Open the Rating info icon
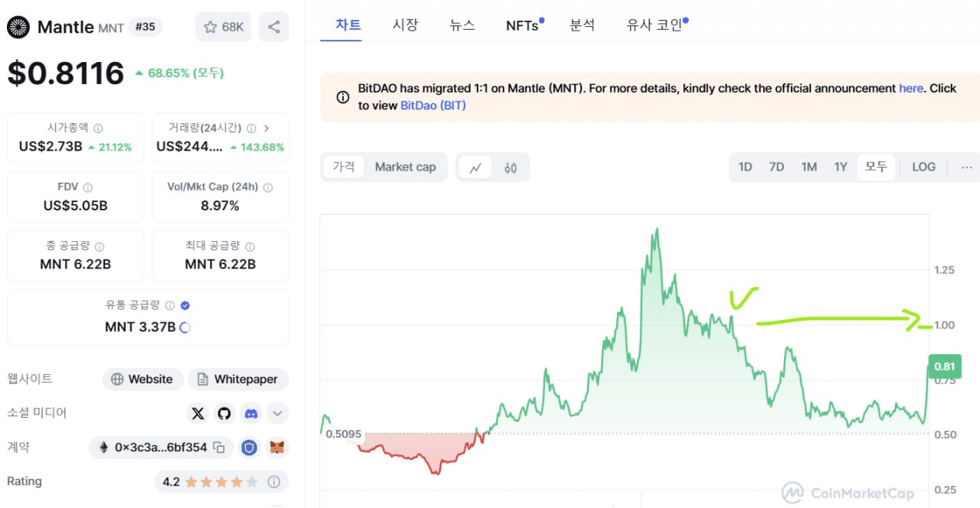The height and width of the screenshot is (508, 980). (274, 482)
